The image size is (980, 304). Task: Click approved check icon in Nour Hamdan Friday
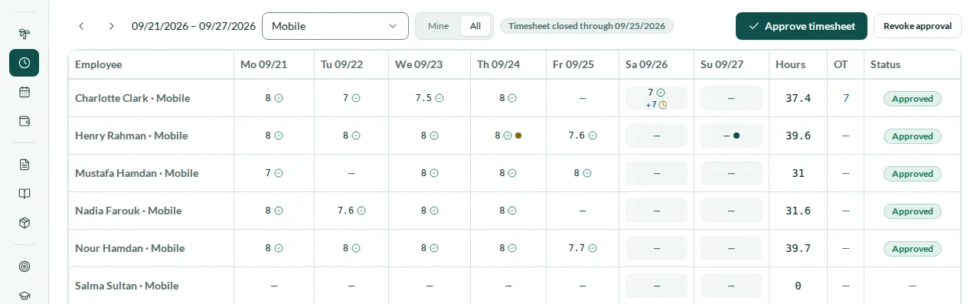pos(593,248)
